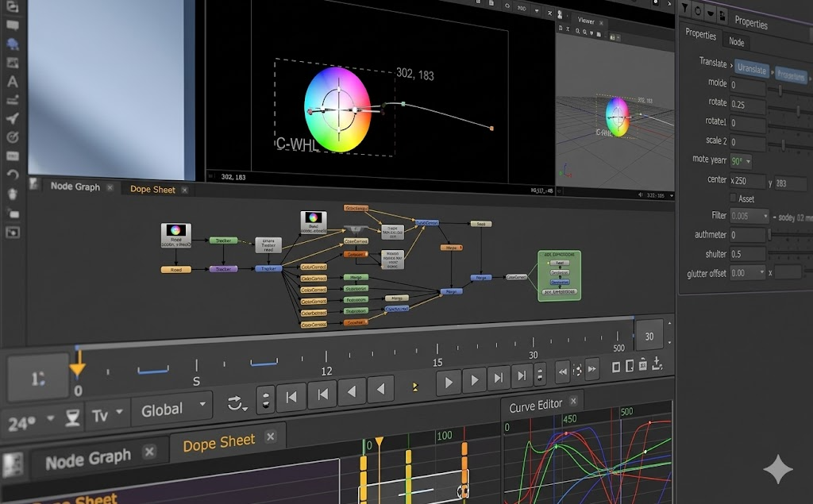Click the framed viewer icon at toolbar bottom
The height and width of the screenshot is (504, 813).
pyautogui.click(x=13, y=233)
